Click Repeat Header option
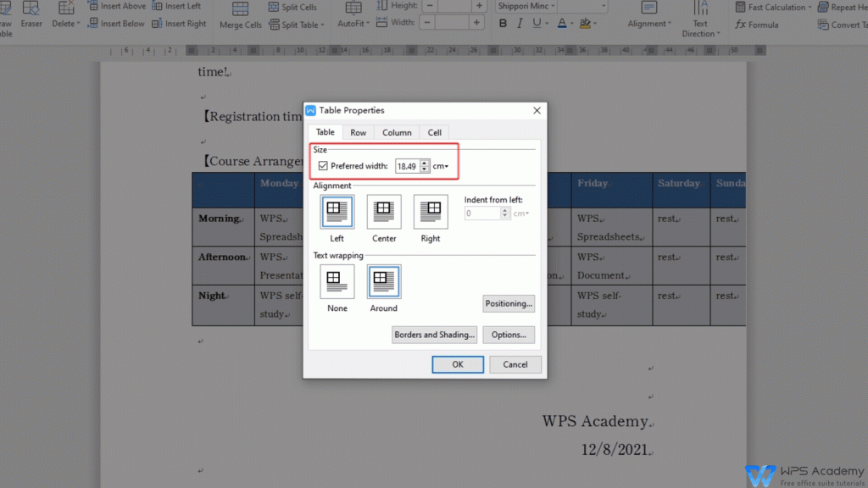Image resolution: width=868 pixels, height=488 pixels. (843, 7)
